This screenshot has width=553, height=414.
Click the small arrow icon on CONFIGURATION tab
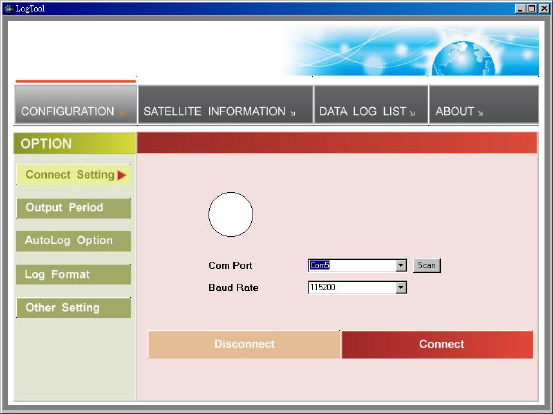coord(122,114)
